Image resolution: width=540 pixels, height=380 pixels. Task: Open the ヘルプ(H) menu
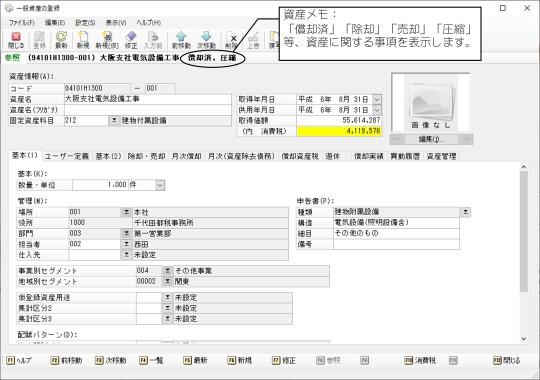pyautogui.click(x=148, y=23)
